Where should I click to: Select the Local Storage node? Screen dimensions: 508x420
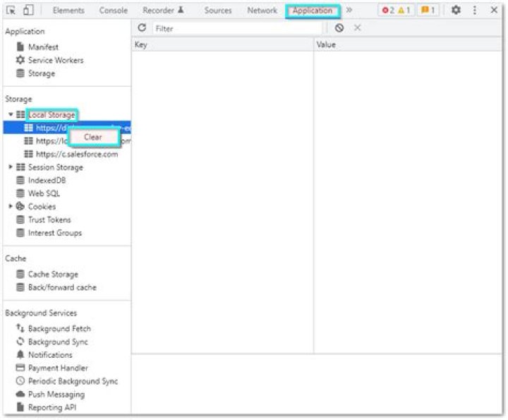[52, 115]
